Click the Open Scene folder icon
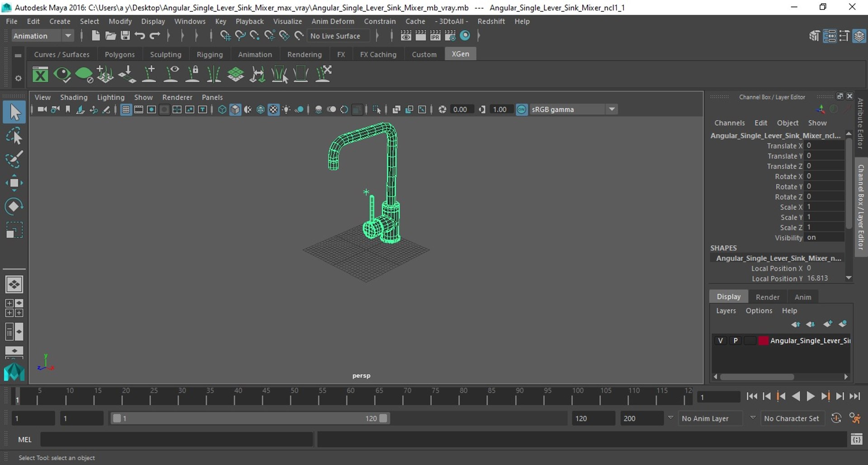 pyautogui.click(x=110, y=36)
